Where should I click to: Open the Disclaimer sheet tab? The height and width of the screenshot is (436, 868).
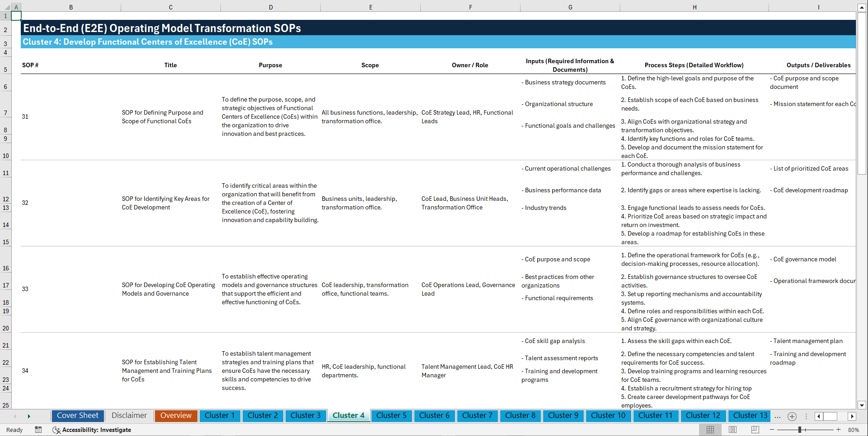[129, 416]
